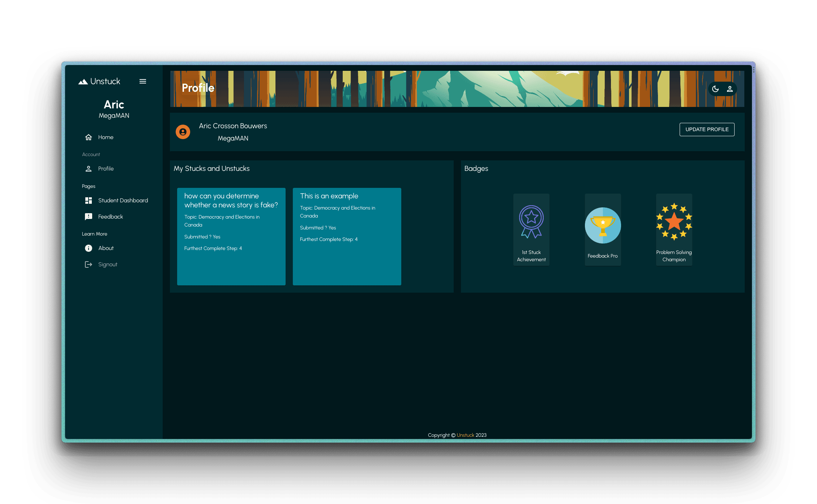The image size is (817, 504).
Task: Open user account icon in header
Action: [x=730, y=89]
